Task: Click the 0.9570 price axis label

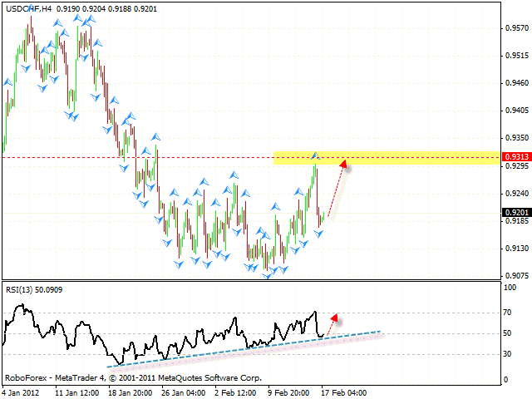Action: (x=515, y=28)
